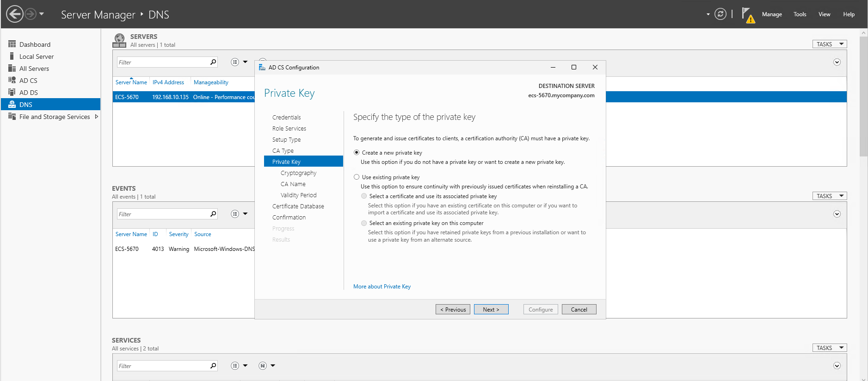Open the Tools menu
Screen dimensions: 868x381
click(800, 14)
